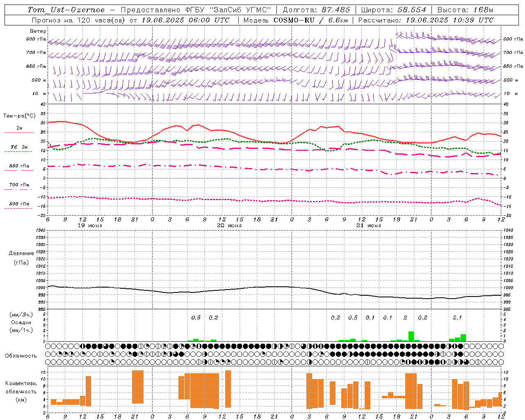This screenshot has width=525, height=420.
Task: Click the tallest green precipitation bar
Action: [x=411, y=336]
